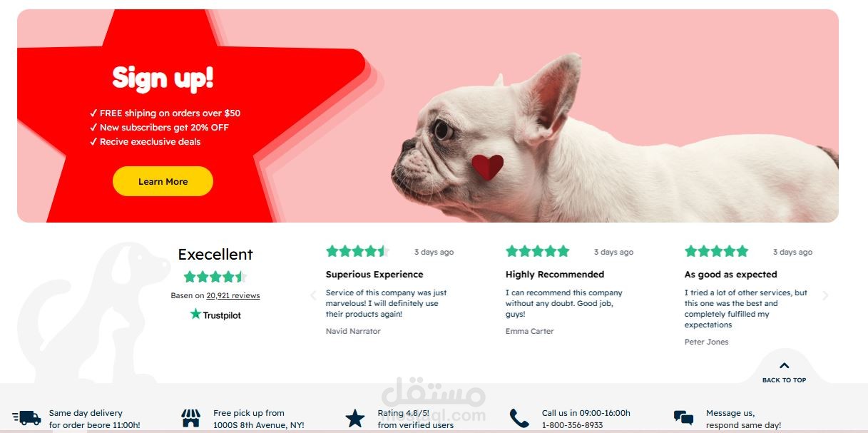Viewport: 868px width, 433px height.
Task: Click the delivery truck icon
Action: pos(26,418)
